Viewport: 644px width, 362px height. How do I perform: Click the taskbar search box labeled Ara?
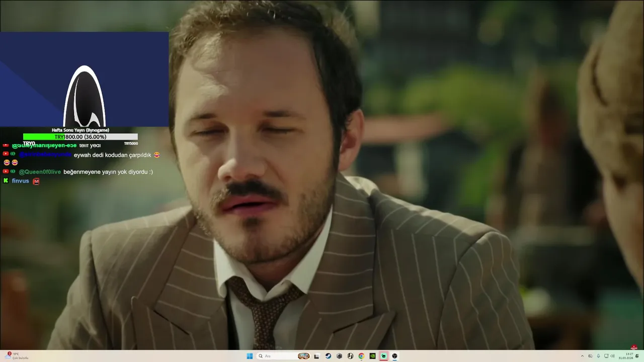(283, 356)
